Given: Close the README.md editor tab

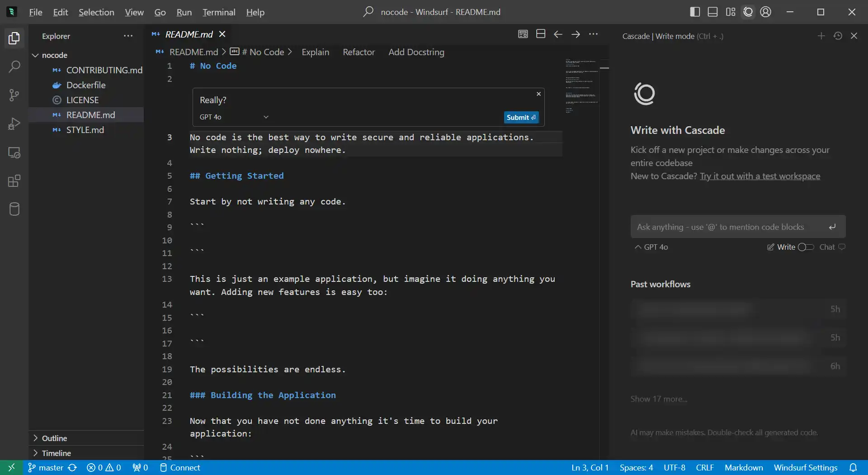Looking at the screenshot, I should click(222, 34).
